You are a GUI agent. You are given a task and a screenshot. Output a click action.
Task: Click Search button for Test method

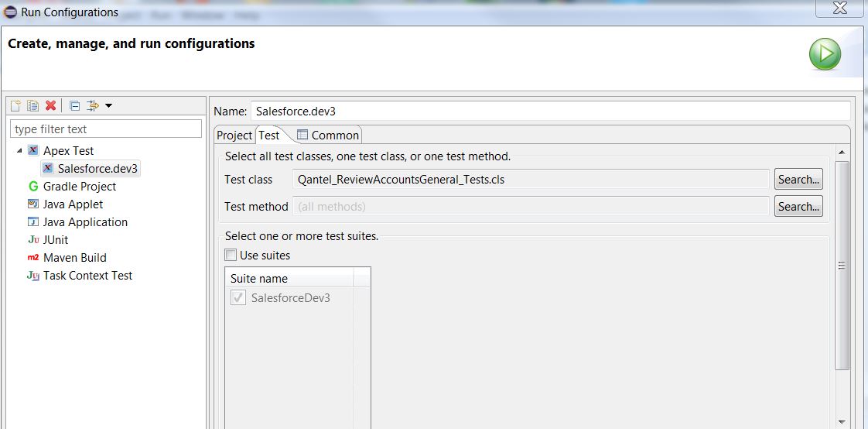(x=798, y=207)
